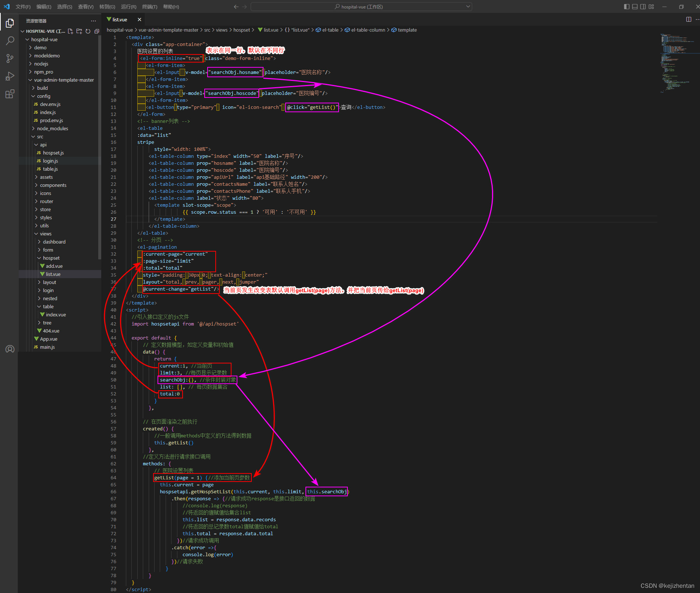Open the 文件(F) menu
This screenshot has height=593, width=700.
click(x=23, y=7)
